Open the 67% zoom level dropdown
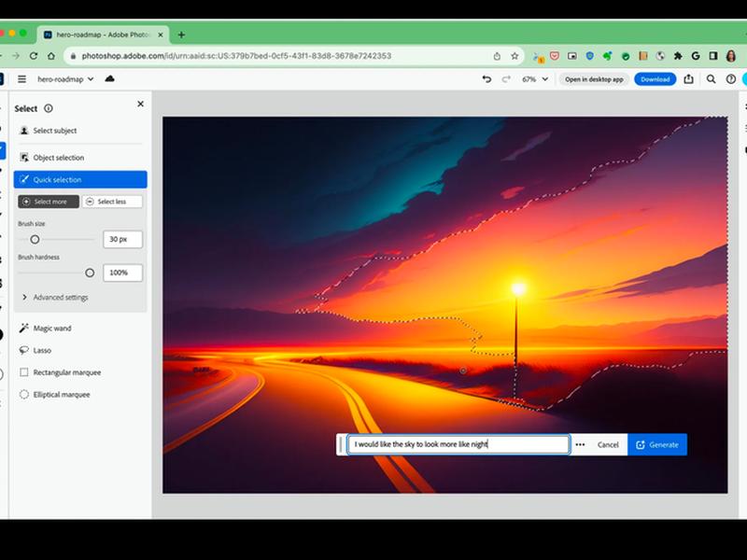This screenshot has height=560, width=747. click(x=535, y=79)
